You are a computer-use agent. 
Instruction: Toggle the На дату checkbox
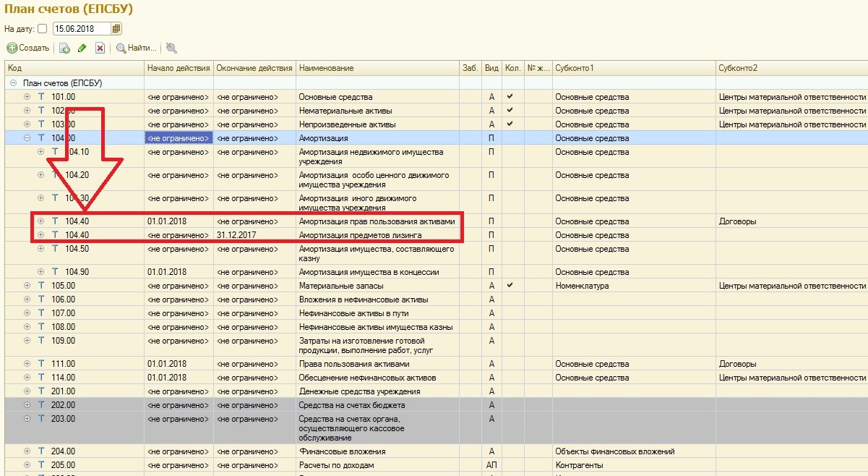point(42,29)
